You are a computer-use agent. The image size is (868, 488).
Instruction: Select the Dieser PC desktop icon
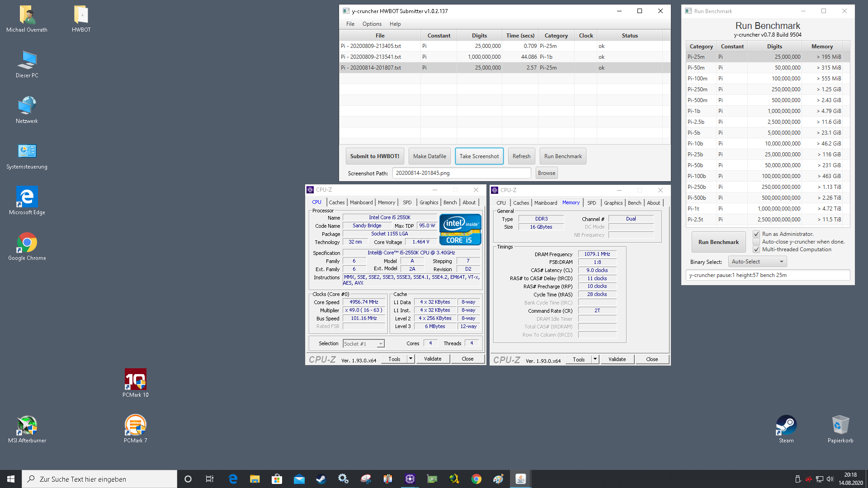click(27, 64)
